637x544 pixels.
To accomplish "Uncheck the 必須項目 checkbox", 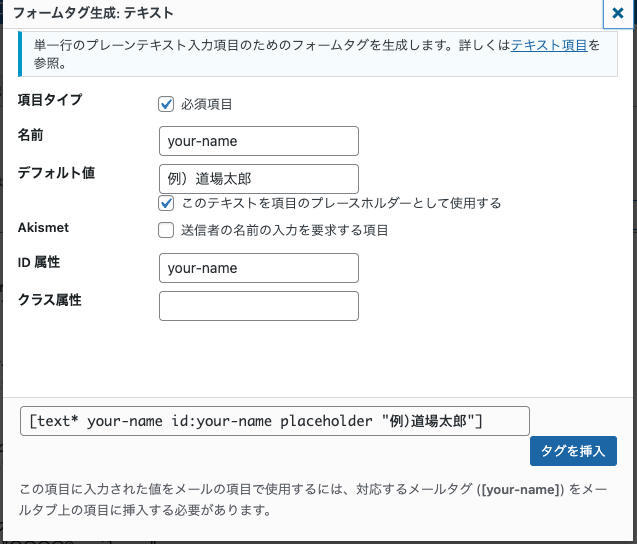I will click(166, 104).
